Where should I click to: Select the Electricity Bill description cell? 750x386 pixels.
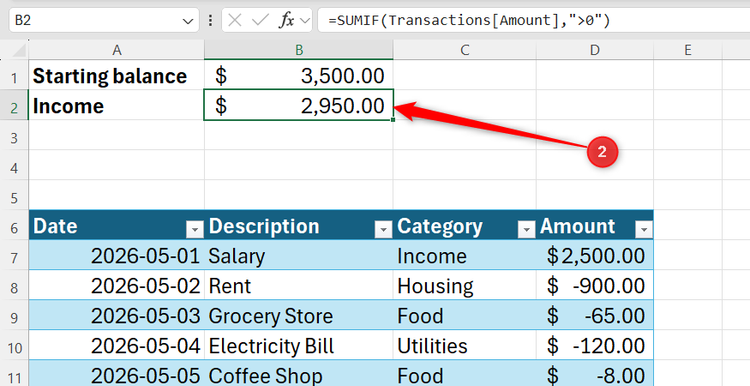click(299, 346)
